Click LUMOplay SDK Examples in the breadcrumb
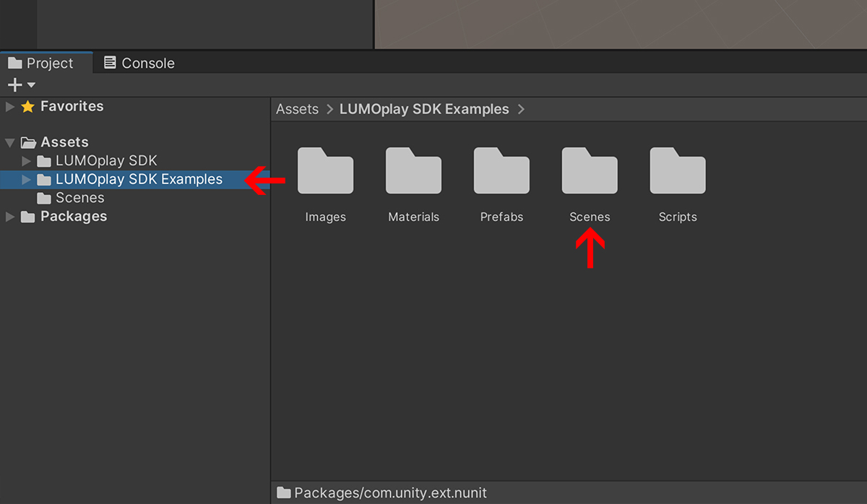The height and width of the screenshot is (504, 867). click(x=424, y=109)
